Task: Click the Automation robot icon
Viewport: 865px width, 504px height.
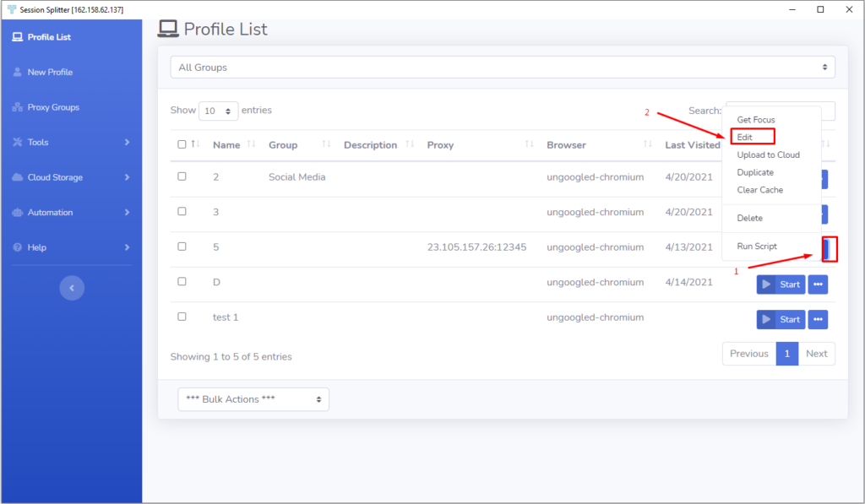Action: tap(18, 212)
